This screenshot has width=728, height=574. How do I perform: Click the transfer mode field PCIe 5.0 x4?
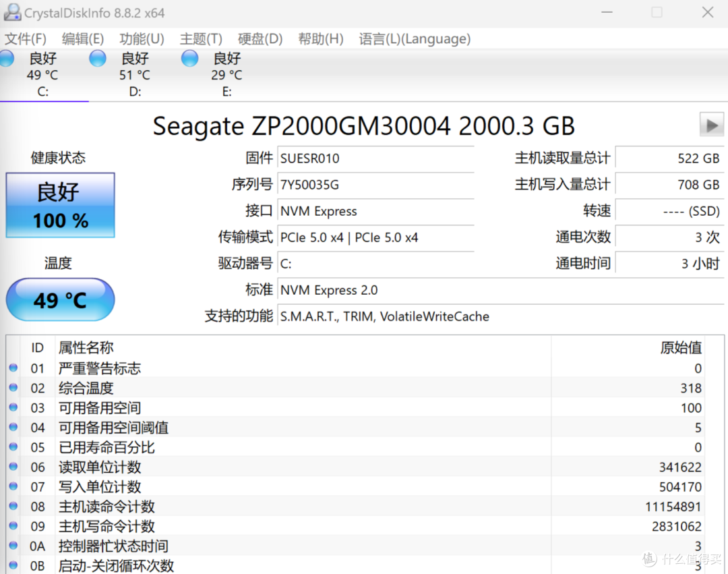(375, 237)
